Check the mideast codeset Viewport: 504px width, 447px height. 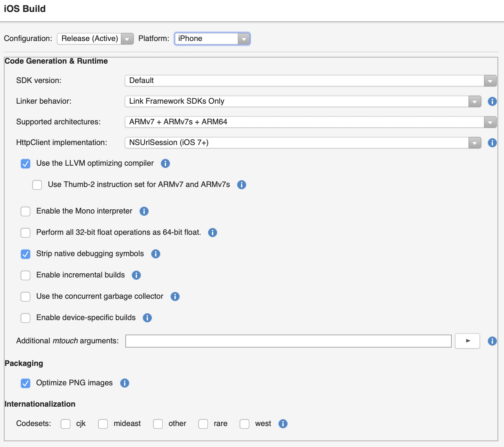(x=103, y=424)
